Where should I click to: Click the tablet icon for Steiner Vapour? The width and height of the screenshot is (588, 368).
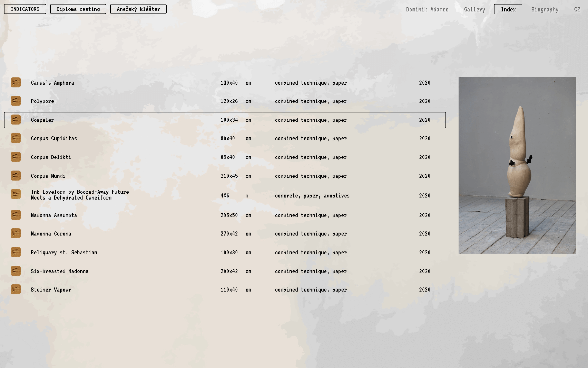click(16, 289)
